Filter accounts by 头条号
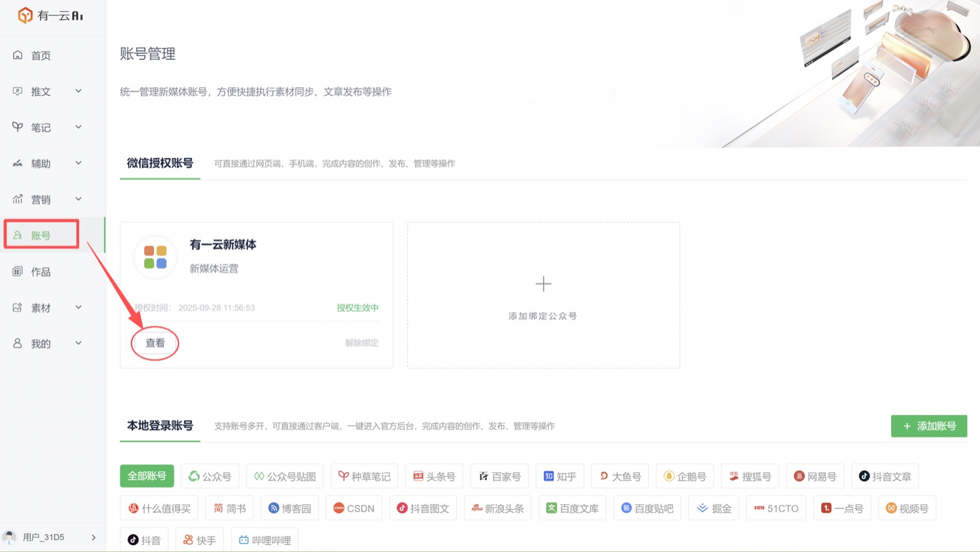This screenshot has width=980, height=552. click(434, 476)
